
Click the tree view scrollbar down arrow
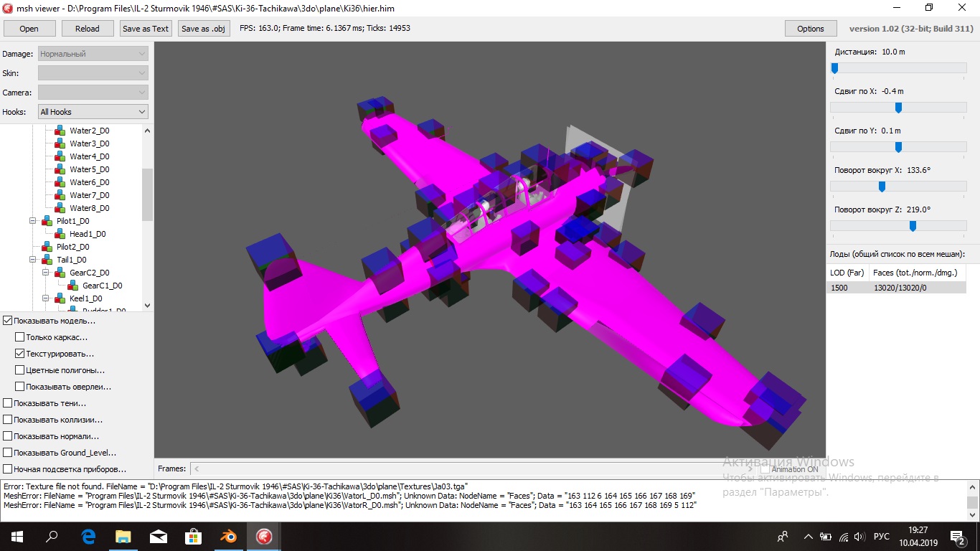click(x=147, y=306)
